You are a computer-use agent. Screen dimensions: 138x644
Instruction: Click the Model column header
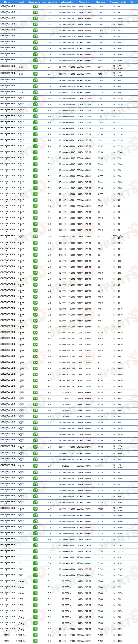[21, 2]
